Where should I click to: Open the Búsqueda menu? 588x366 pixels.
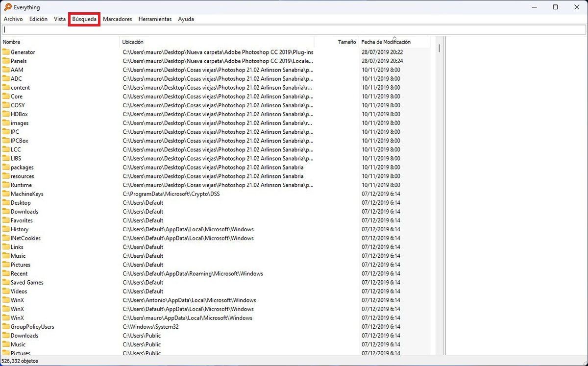click(x=84, y=19)
